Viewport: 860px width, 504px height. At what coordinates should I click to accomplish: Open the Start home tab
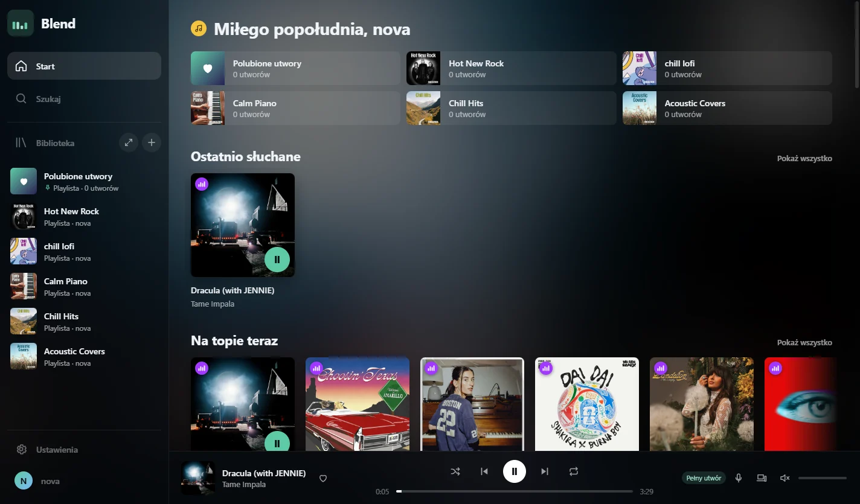(x=84, y=66)
